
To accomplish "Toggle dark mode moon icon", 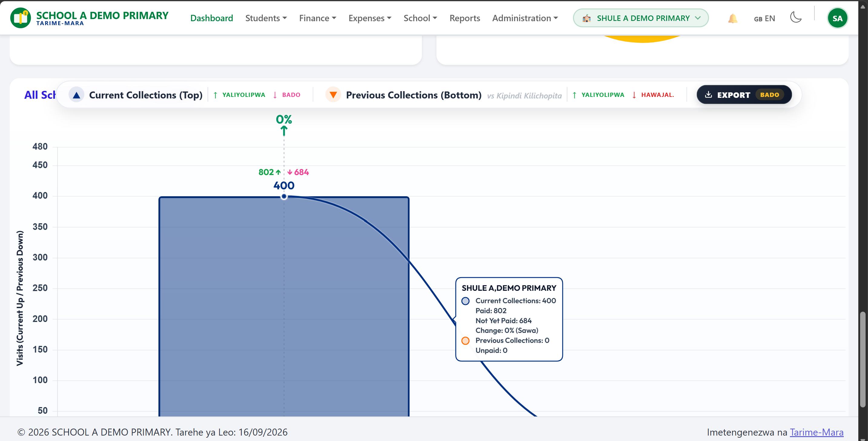I will (x=796, y=17).
